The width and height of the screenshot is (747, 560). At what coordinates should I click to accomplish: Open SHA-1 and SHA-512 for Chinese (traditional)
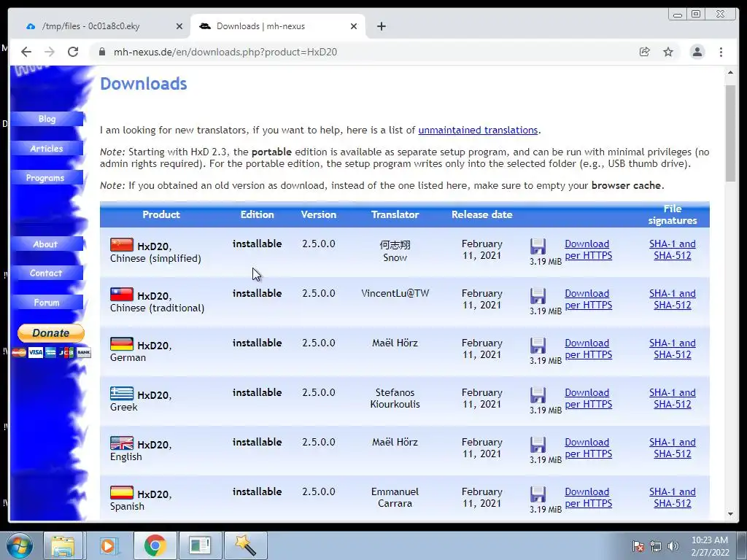point(672,299)
